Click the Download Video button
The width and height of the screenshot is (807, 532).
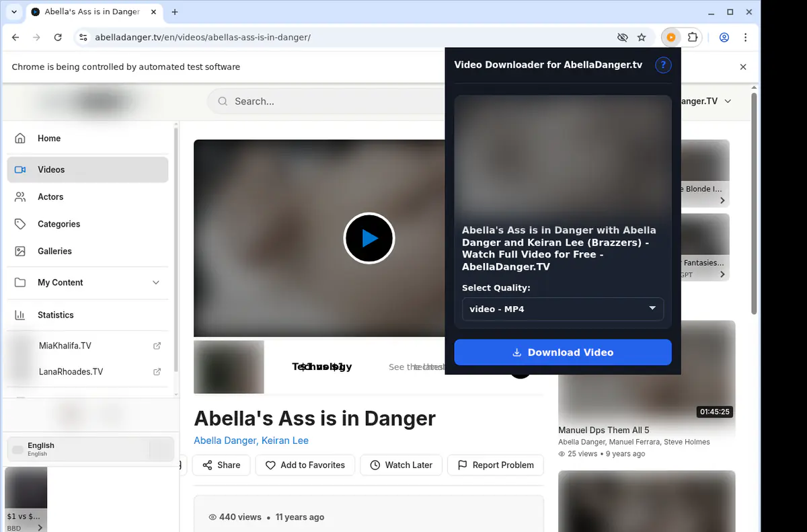[x=563, y=352]
